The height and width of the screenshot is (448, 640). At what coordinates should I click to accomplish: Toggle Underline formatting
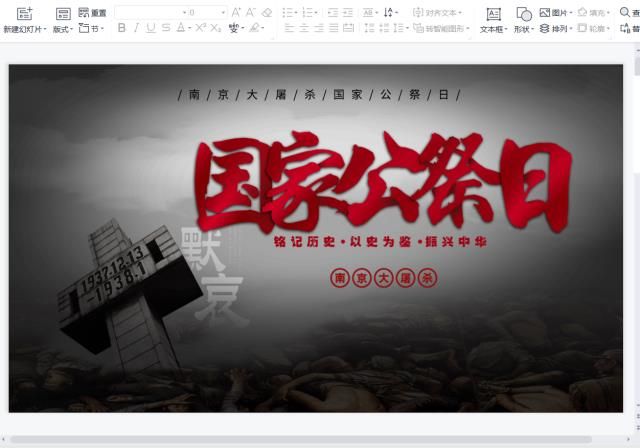coord(151,28)
